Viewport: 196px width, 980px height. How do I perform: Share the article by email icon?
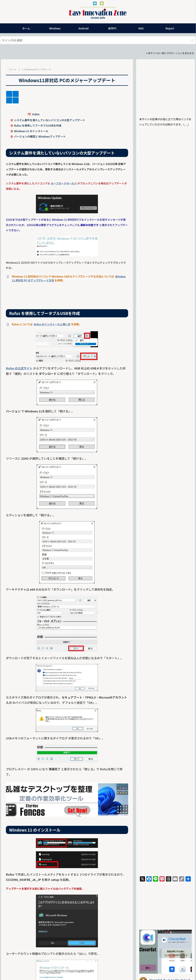[x=175, y=879]
